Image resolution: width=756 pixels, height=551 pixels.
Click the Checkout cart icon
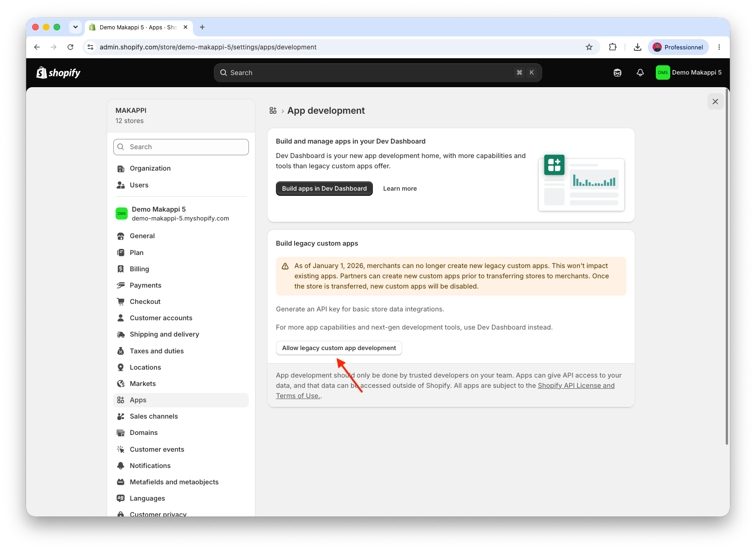[x=121, y=302]
